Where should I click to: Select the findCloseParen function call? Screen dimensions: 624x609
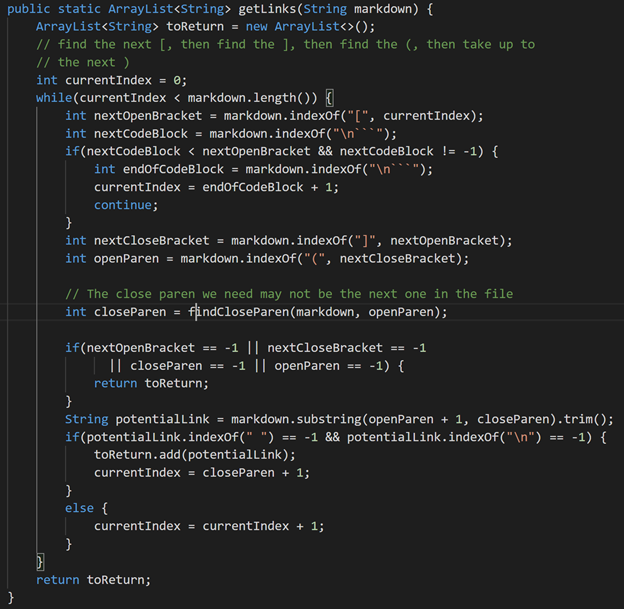(239, 312)
